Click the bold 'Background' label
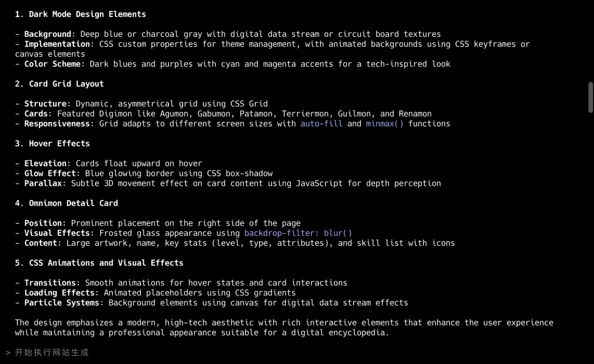The width and height of the screenshot is (594, 364). point(47,35)
